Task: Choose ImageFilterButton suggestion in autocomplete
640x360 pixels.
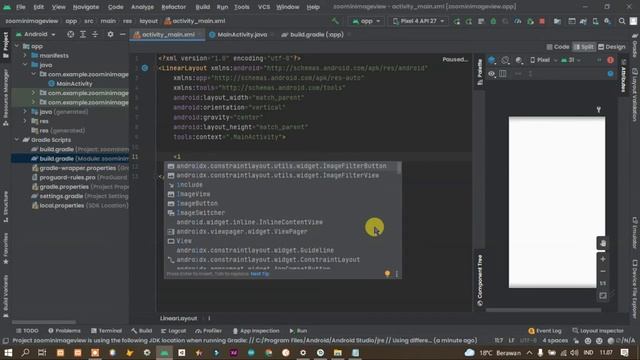Action: click(x=282, y=166)
